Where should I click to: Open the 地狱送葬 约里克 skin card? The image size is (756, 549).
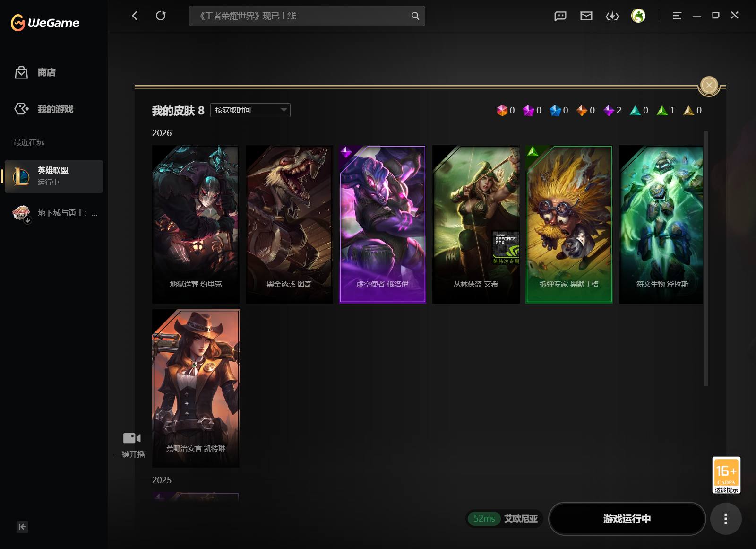click(196, 224)
